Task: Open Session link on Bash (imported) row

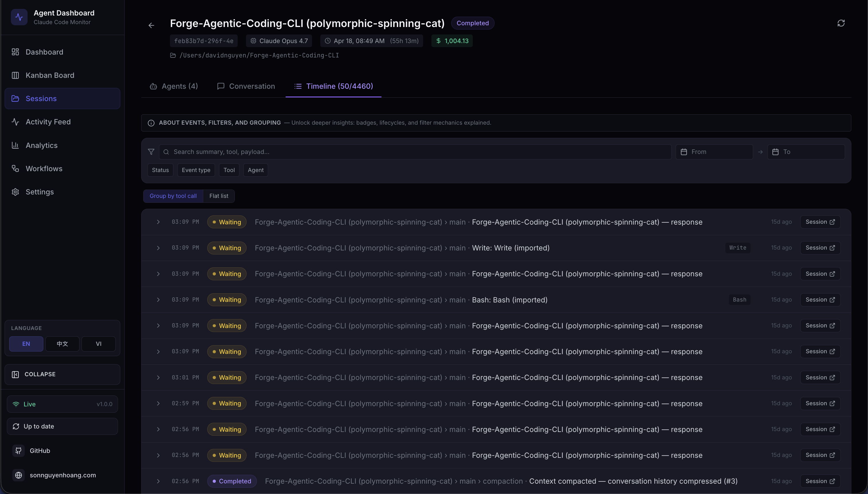Action: pyautogui.click(x=820, y=300)
